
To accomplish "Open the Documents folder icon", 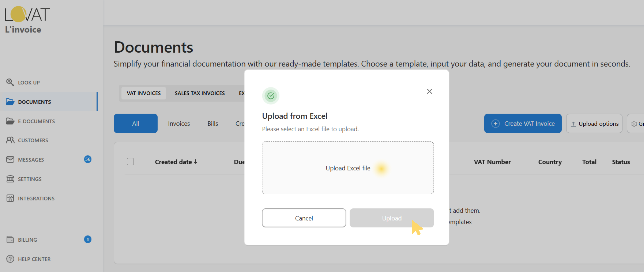I will click(x=10, y=102).
